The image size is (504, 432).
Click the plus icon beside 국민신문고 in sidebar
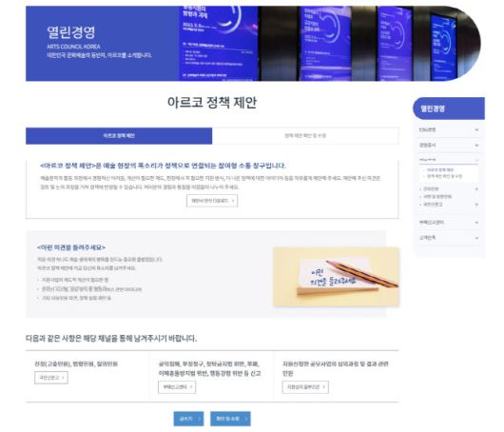476,205
